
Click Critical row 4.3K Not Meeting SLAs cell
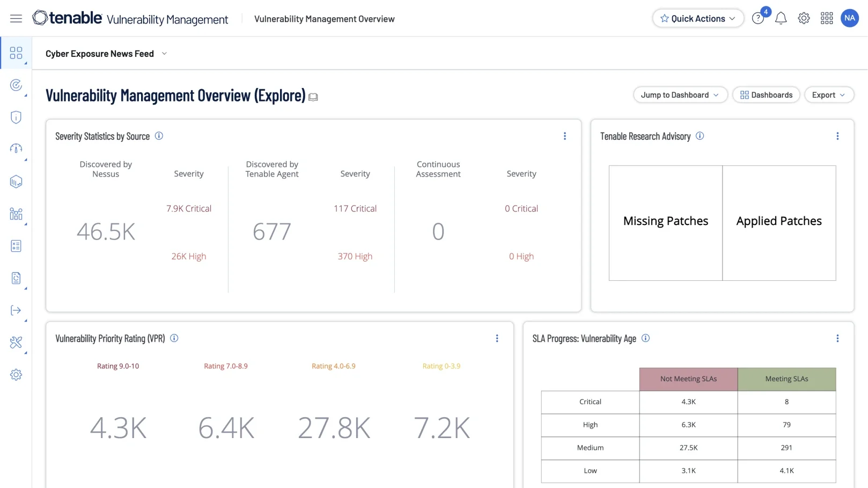pyautogui.click(x=688, y=402)
